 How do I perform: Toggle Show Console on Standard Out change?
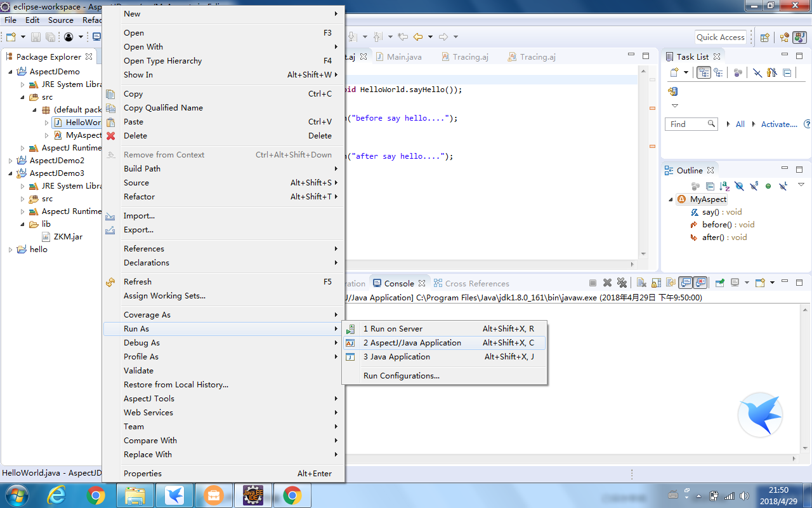coord(685,283)
